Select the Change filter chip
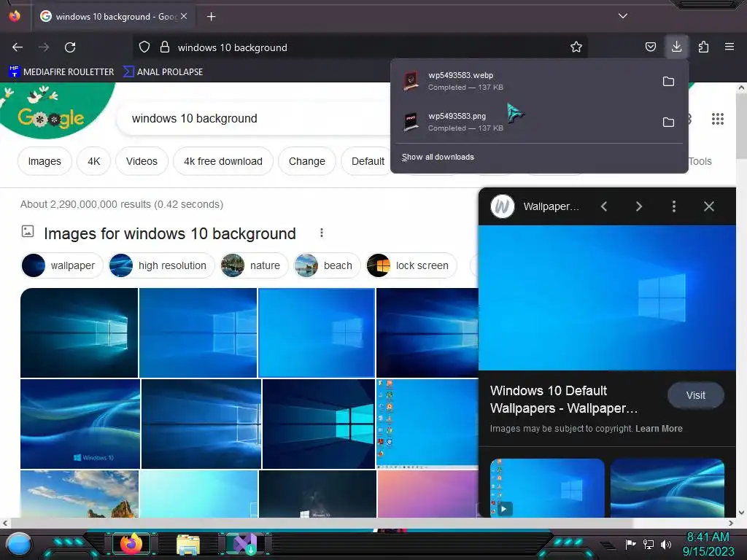747x560 pixels. [x=307, y=161]
